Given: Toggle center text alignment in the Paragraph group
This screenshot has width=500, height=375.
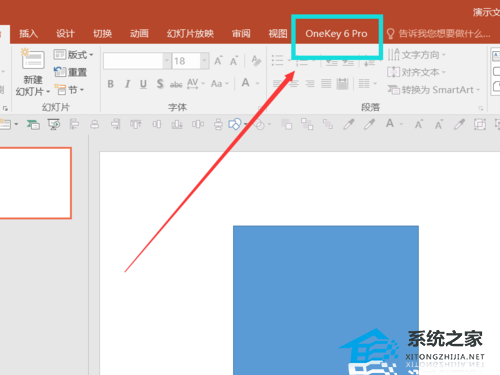Looking at the screenshot, I should point(294,83).
